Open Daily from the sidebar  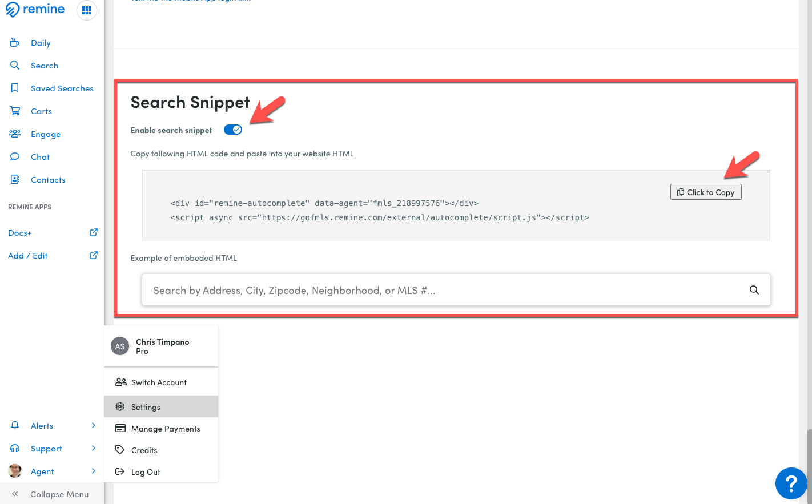[x=41, y=43]
